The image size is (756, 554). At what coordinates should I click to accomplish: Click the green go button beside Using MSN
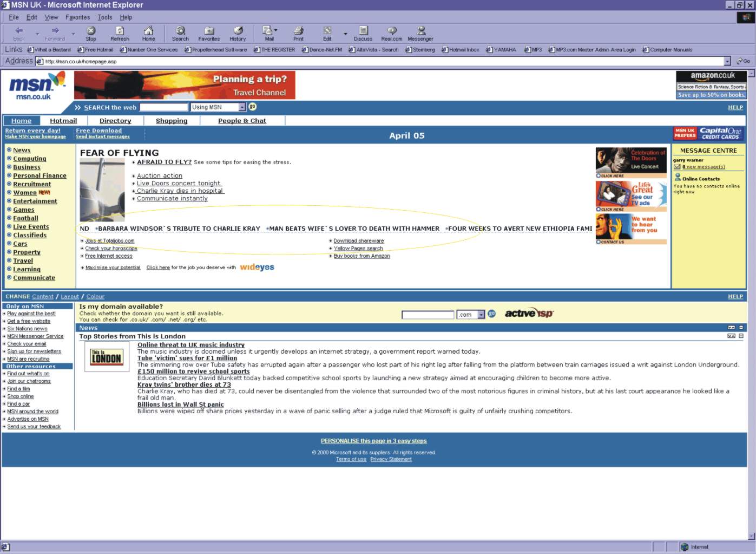point(252,107)
